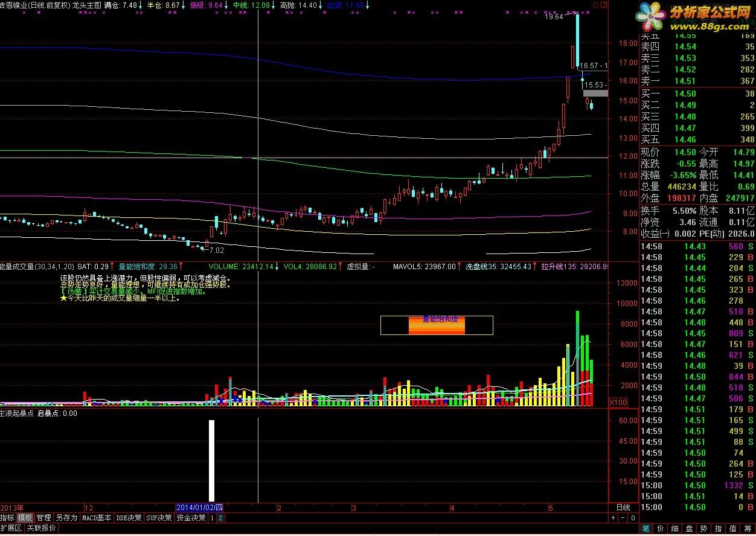Click the 中线: 12.09 indicator value
Viewport: 756px width, 536px height.
251,5
